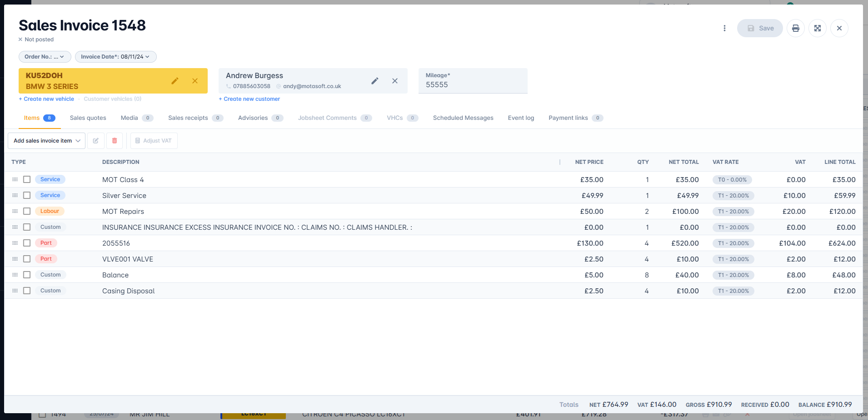Edit the KU52DOH vehicle with pencil icon
This screenshot has height=420, width=868.
(175, 81)
